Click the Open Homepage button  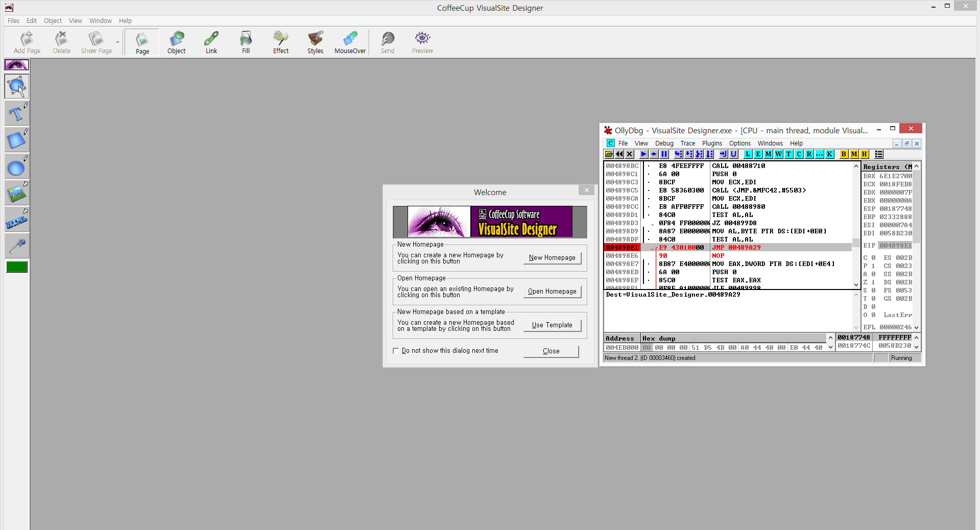click(552, 292)
